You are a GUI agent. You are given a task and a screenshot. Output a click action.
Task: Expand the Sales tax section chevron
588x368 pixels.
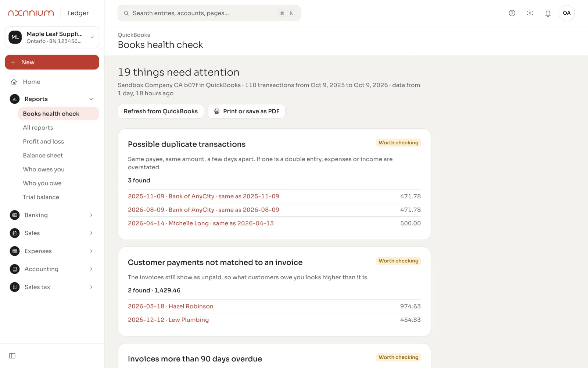coord(91,287)
